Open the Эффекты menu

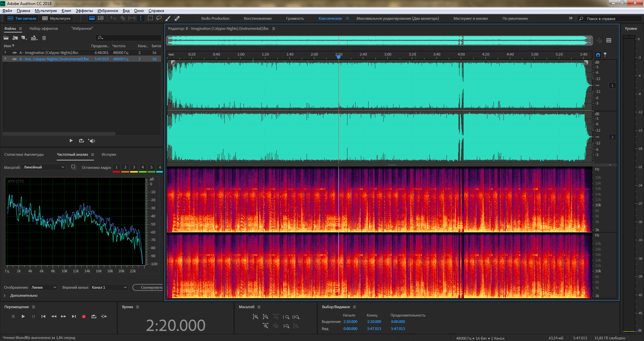[x=84, y=11]
